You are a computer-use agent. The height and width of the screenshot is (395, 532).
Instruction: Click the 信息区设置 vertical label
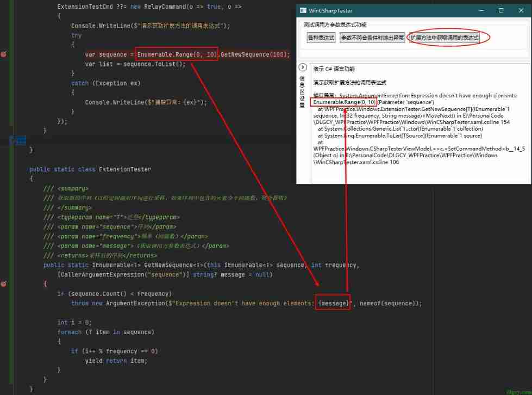point(303,91)
